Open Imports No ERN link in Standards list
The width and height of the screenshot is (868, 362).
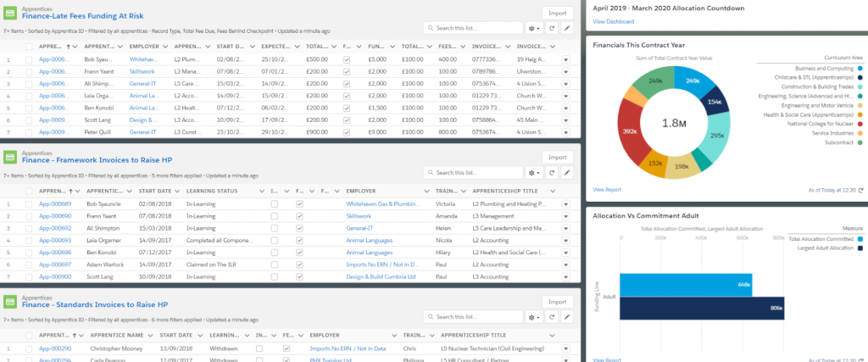point(348,348)
